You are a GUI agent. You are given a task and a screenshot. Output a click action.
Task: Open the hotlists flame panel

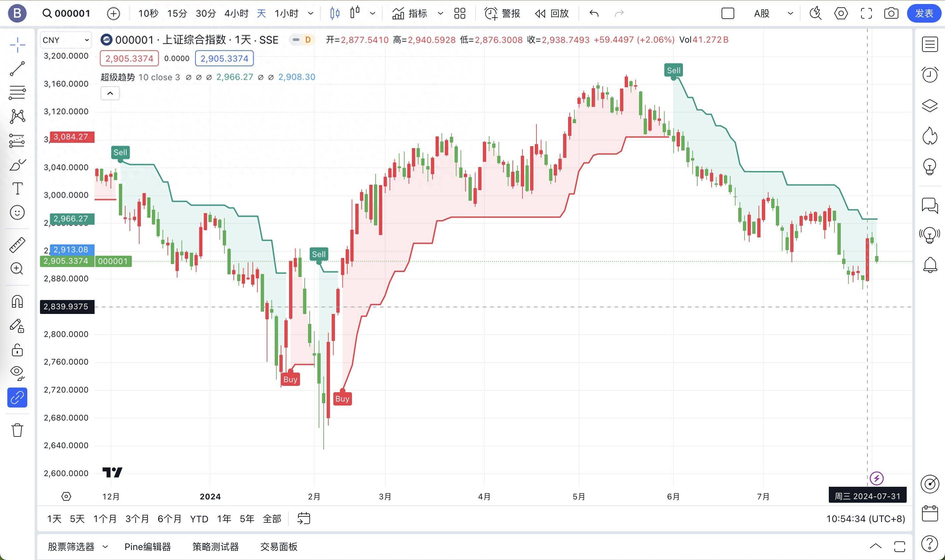pos(930,136)
